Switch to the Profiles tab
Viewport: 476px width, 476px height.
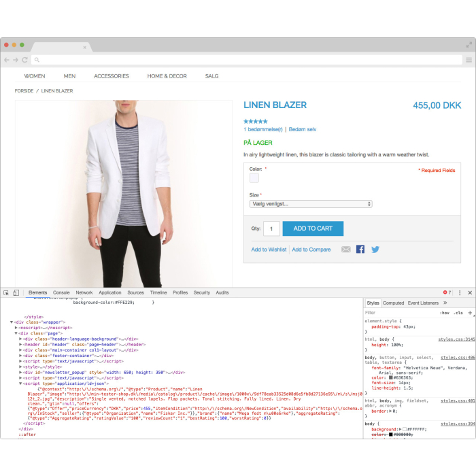click(x=180, y=292)
